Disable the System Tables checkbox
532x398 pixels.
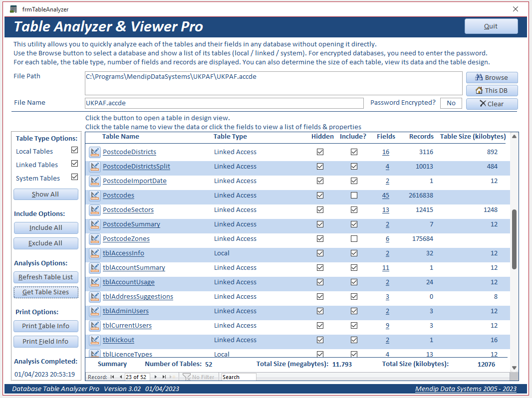click(x=75, y=177)
